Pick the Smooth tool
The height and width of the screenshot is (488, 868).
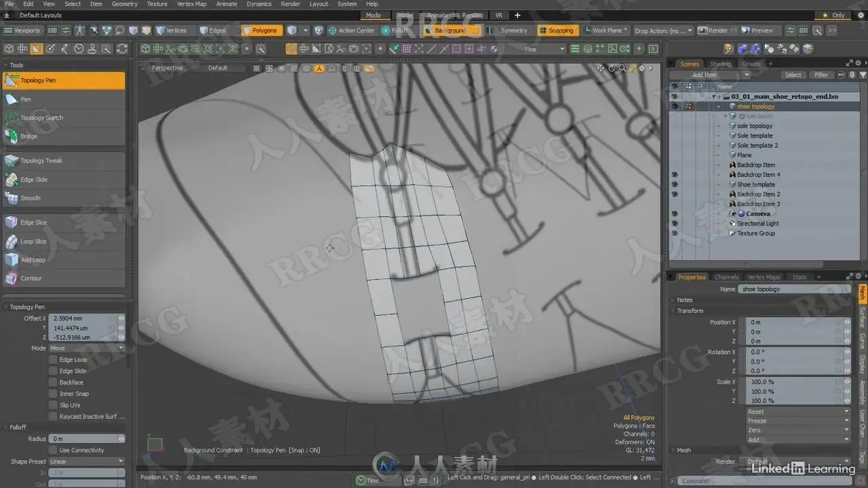click(x=64, y=198)
